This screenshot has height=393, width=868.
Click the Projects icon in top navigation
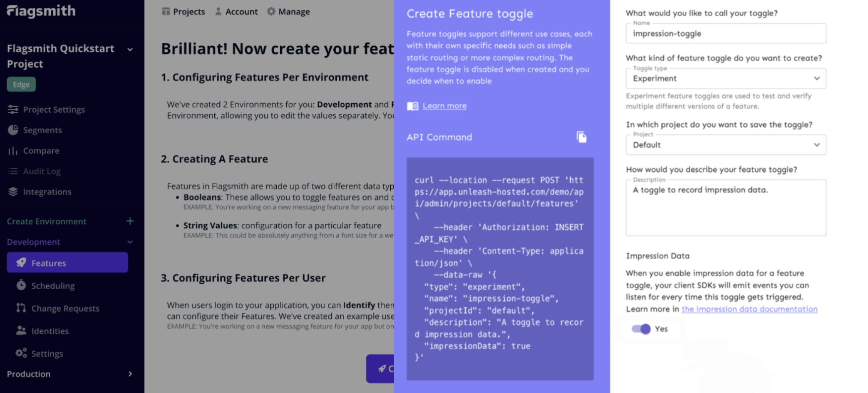click(x=166, y=12)
